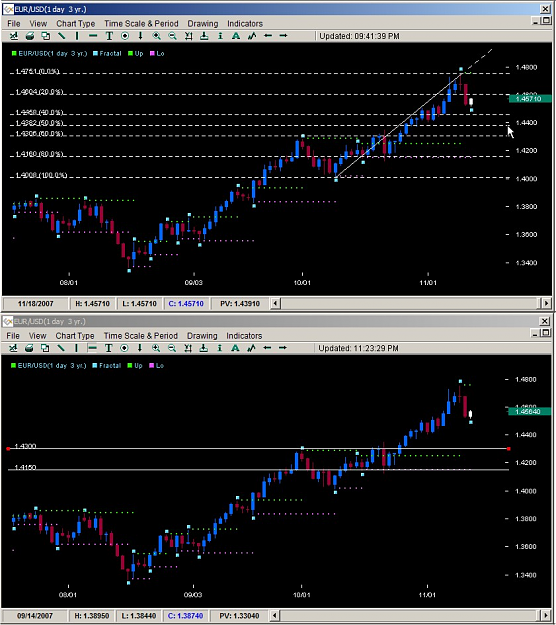Click lower chart scrollbar right arrow
This screenshot has height=625, width=556.
tap(546, 616)
